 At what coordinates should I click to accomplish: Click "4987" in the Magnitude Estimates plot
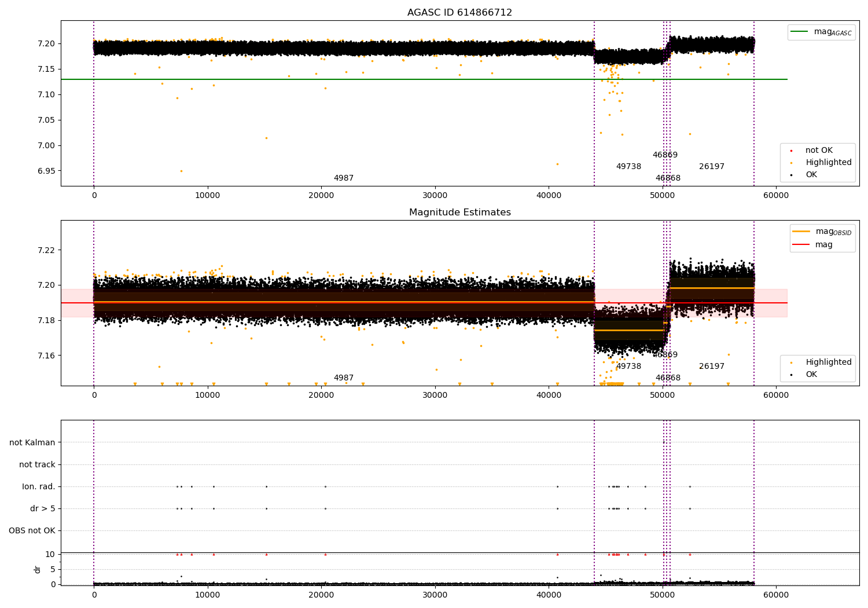pos(344,378)
